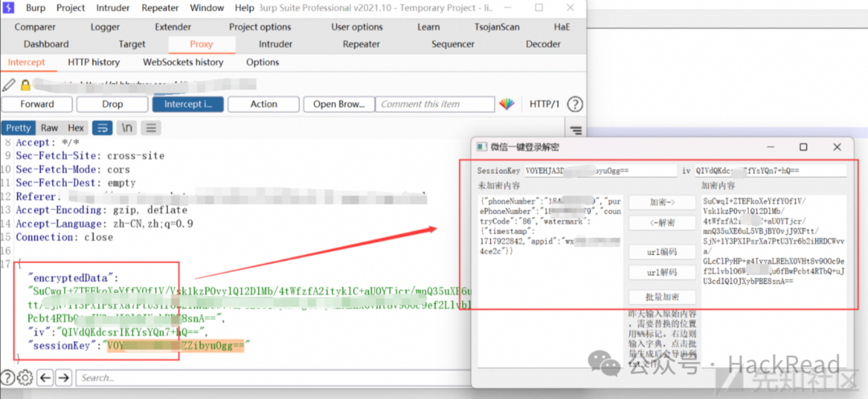Switch to the Decoder tab
This screenshot has height=399, width=868.
543,44
